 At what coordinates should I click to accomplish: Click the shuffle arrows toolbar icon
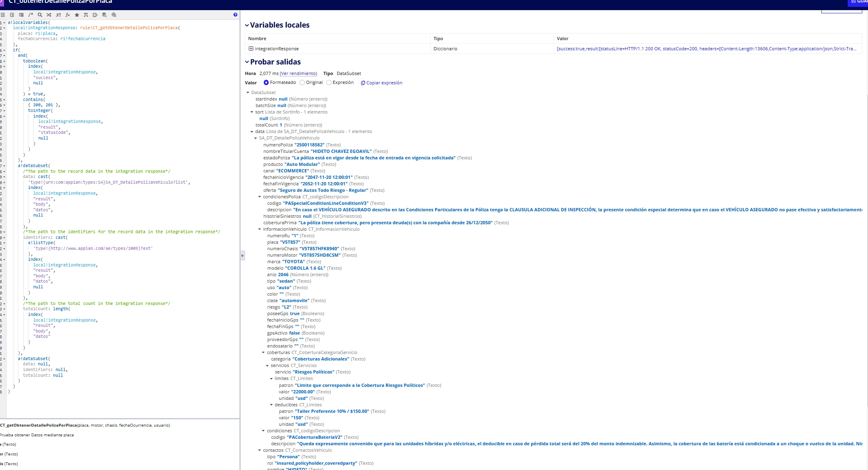(x=49, y=15)
